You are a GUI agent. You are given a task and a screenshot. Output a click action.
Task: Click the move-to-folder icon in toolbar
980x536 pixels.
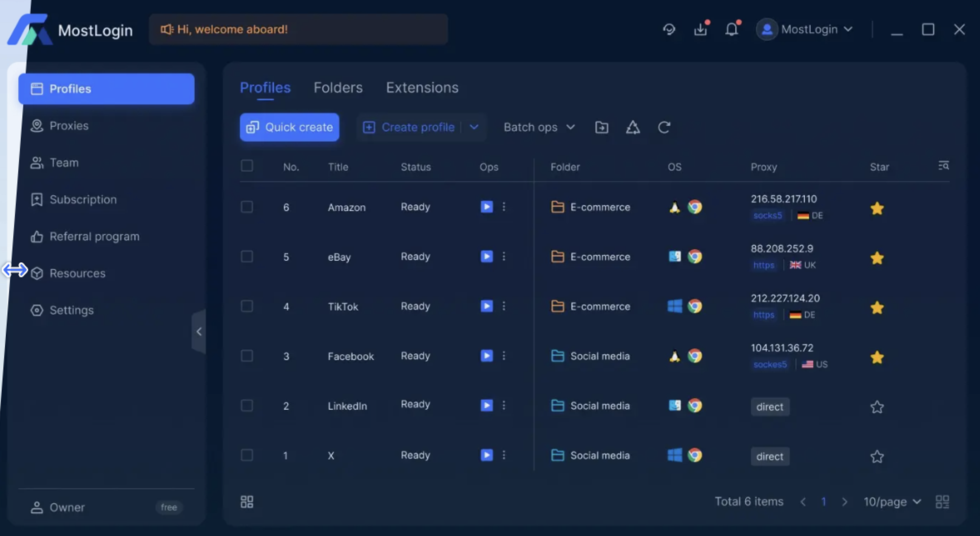[601, 127]
